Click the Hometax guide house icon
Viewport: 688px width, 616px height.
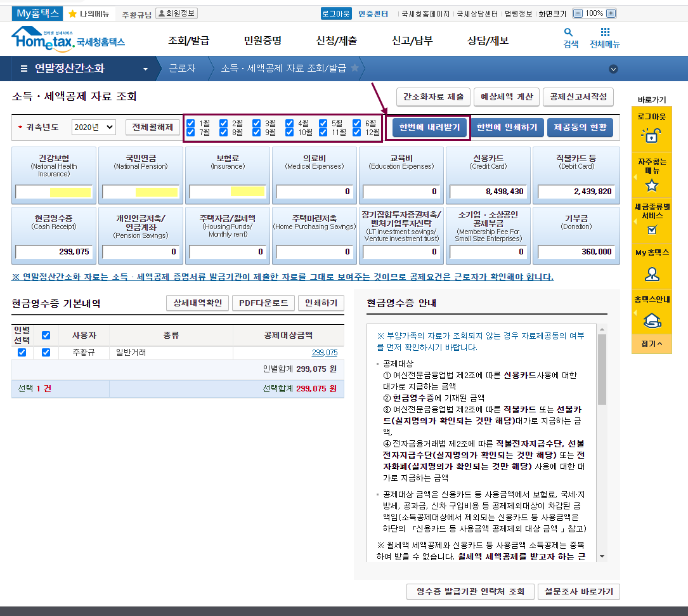pos(651,320)
